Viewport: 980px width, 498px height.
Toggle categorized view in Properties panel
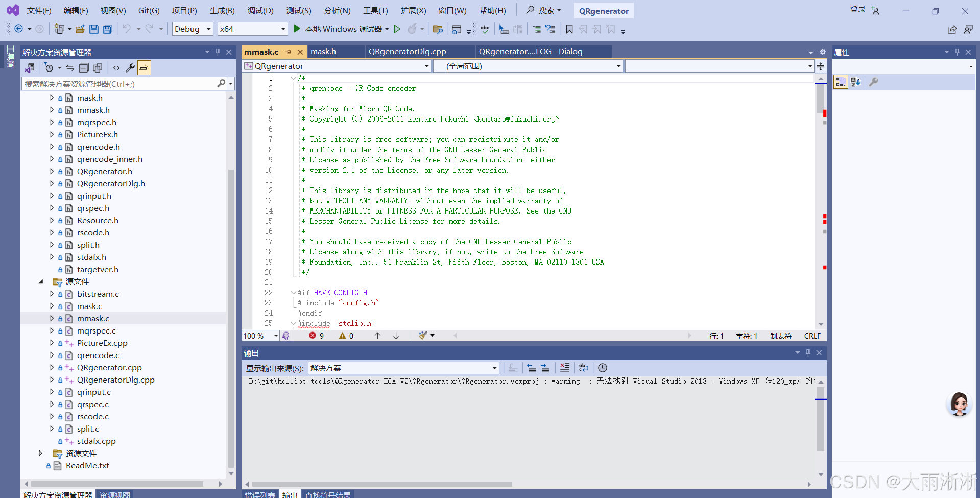pos(841,82)
